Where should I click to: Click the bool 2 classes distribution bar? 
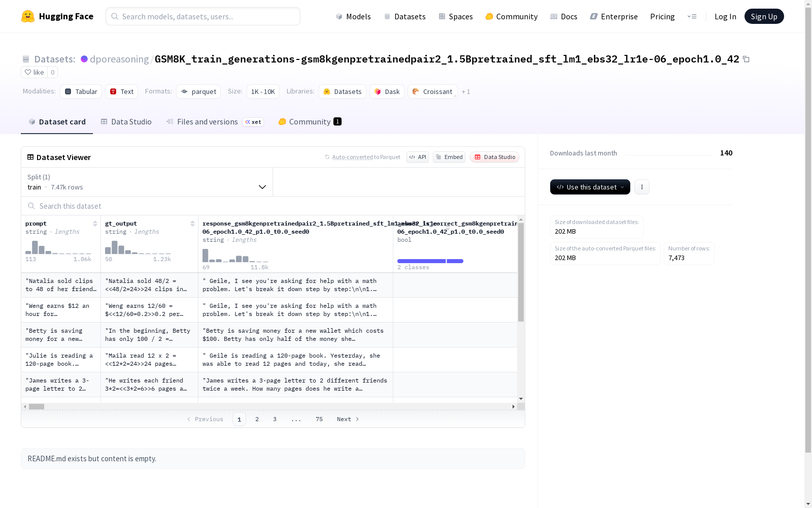click(430, 261)
